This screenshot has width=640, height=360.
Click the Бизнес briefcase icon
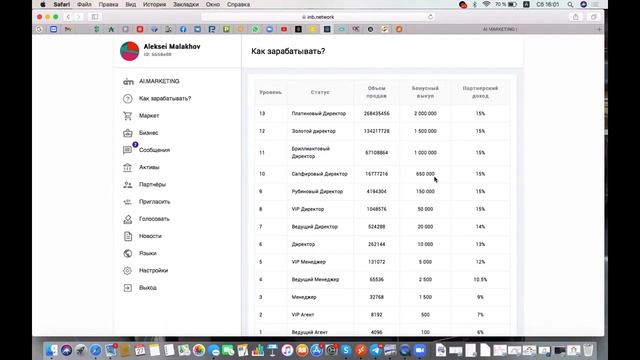pyautogui.click(x=128, y=133)
